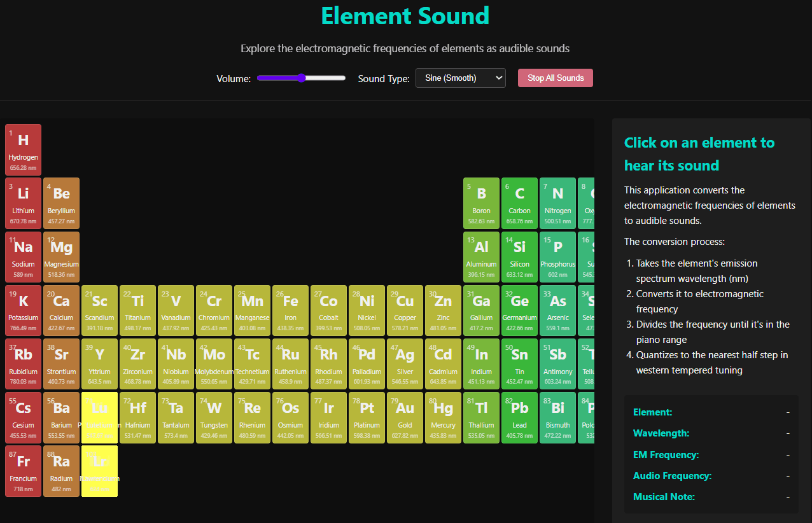Select the Barium (Ba) tile

click(61, 417)
